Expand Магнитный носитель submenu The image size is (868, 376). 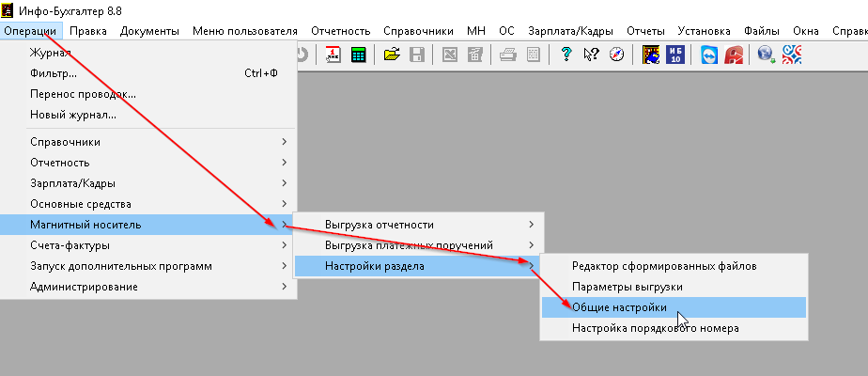coord(148,225)
